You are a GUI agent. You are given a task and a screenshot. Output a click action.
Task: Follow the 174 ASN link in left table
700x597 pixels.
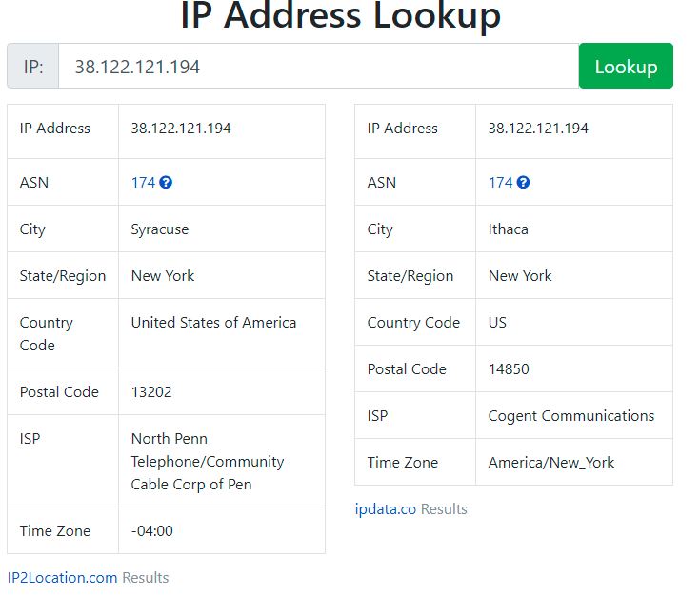143,183
